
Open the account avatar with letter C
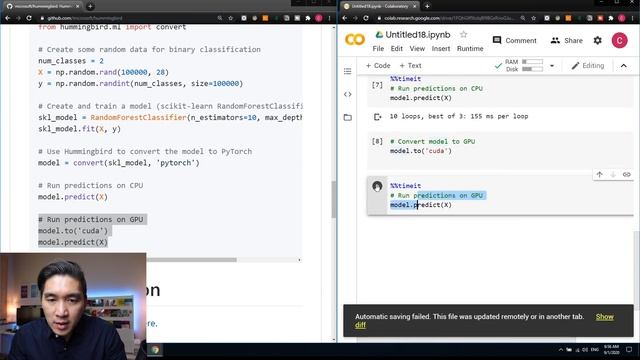(x=619, y=40)
